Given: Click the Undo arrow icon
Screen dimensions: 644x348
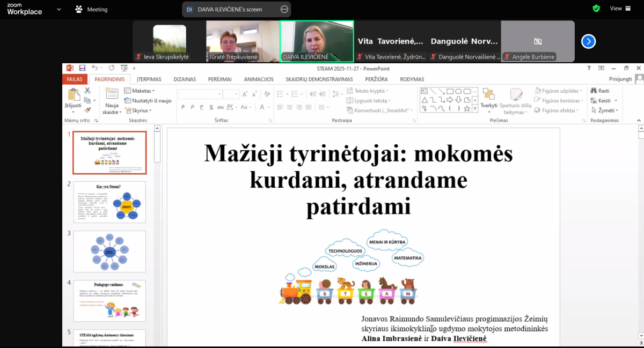Looking at the screenshot, I should point(94,68).
